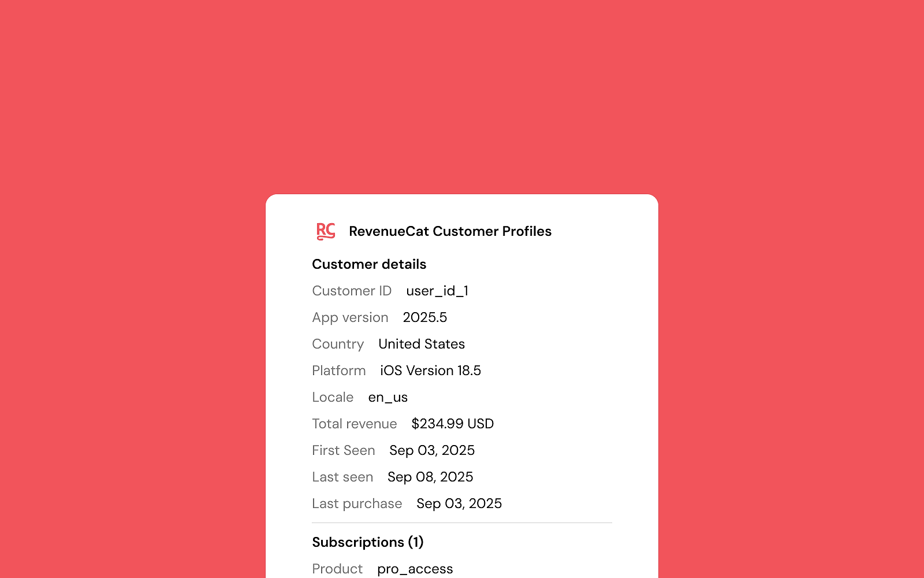The width and height of the screenshot is (924, 578).
Task: Click the App version label
Action: tap(350, 317)
